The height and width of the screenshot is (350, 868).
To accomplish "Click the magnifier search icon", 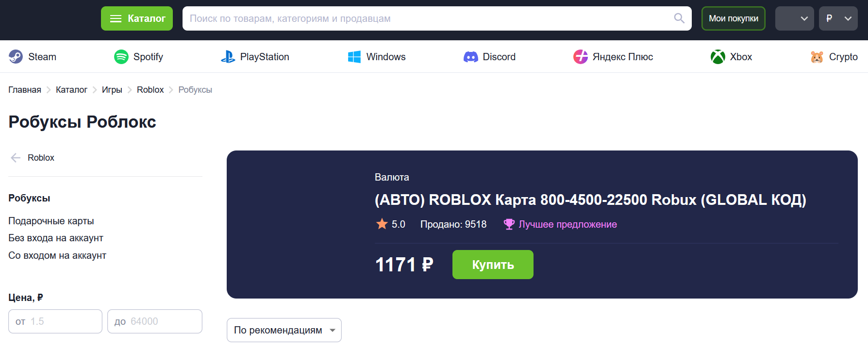I will click(x=679, y=18).
